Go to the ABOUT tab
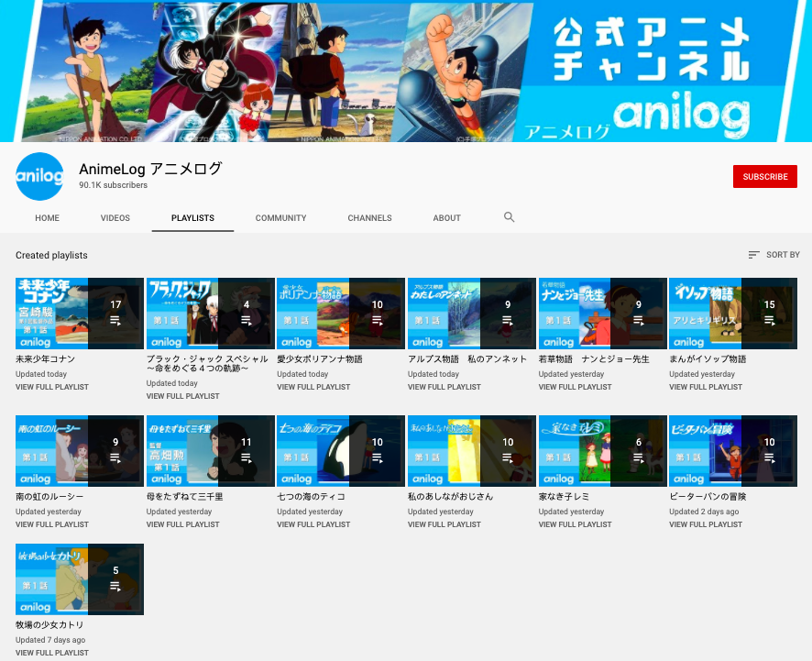The height and width of the screenshot is (661, 812). click(x=447, y=218)
